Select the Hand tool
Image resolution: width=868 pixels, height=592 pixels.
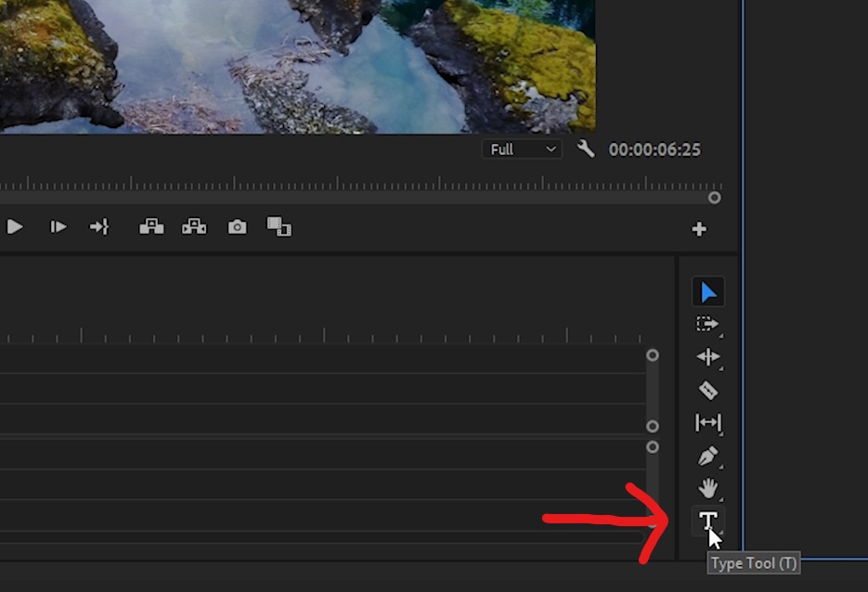click(708, 488)
